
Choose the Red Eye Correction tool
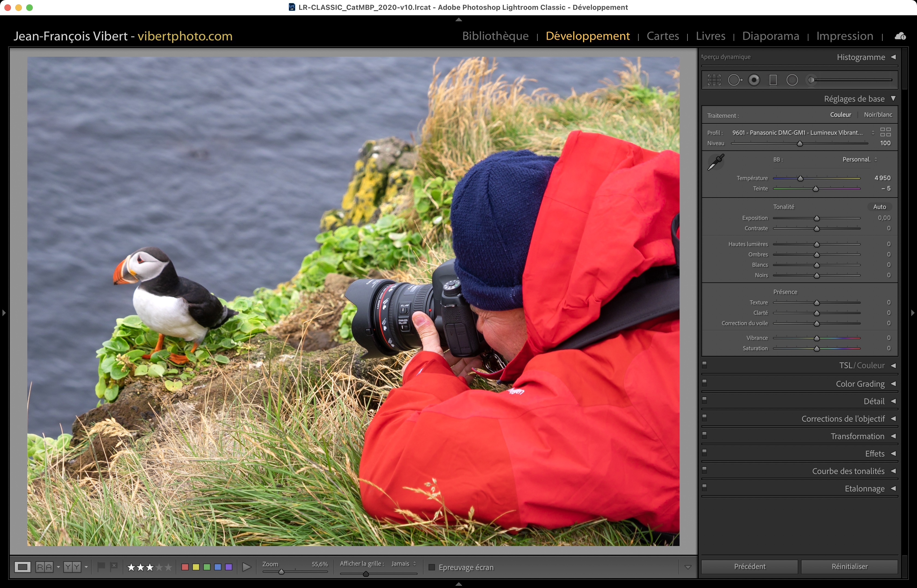pos(754,80)
